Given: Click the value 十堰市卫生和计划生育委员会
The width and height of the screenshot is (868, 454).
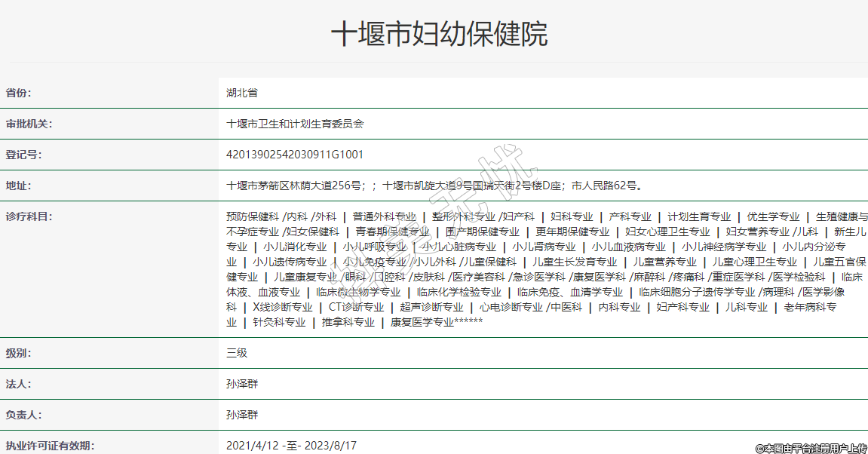Looking at the screenshot, I should click(x=295, y=124).
